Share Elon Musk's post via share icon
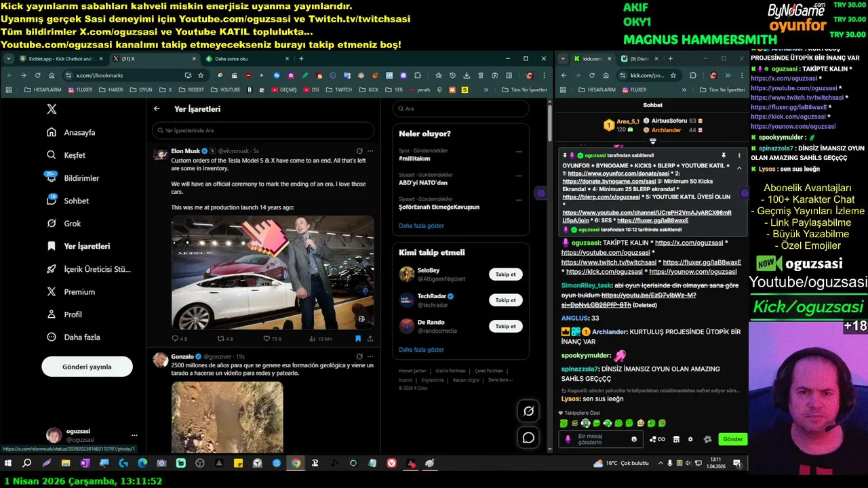Image resolution: width=868 pixels, height=488 pixels. 370,338
